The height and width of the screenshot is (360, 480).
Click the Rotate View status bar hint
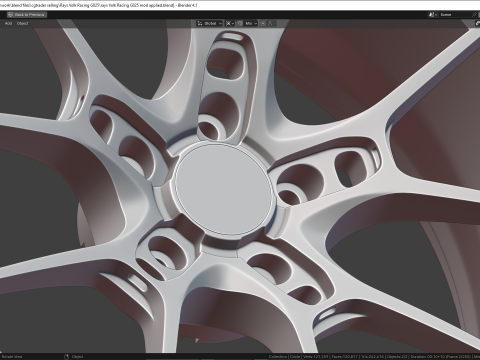click(x=12, y=357)
